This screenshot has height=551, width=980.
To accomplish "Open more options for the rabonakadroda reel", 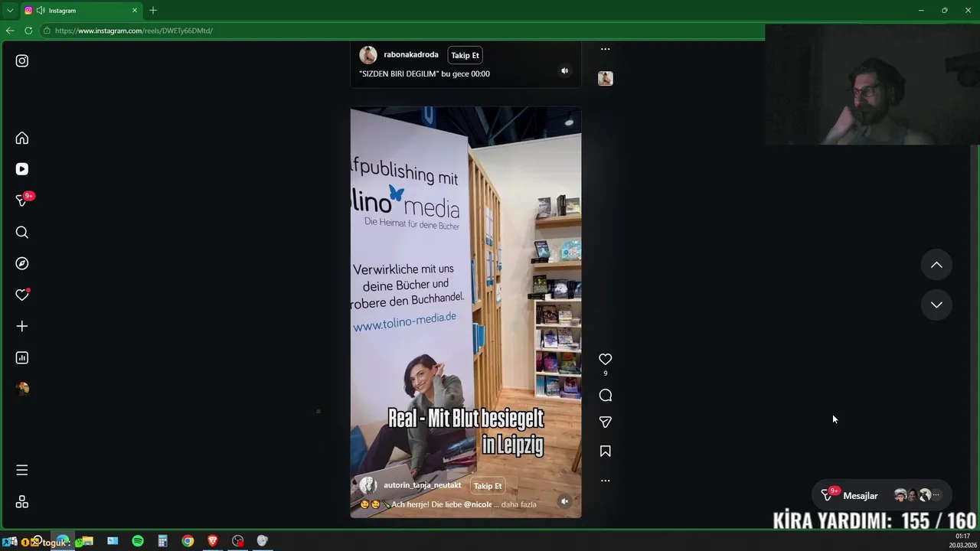I will 606,49.
